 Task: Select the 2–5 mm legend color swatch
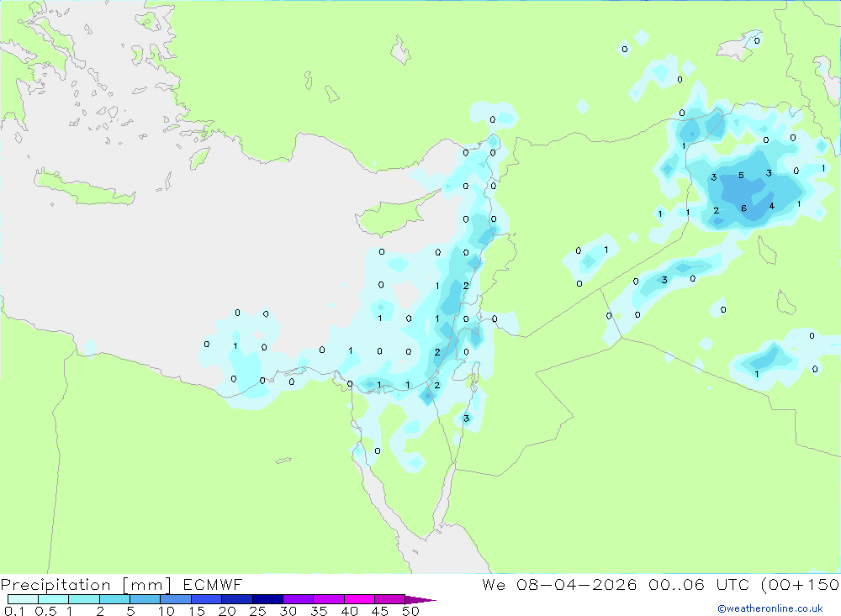pyautogui.click(x=114, y=599)
